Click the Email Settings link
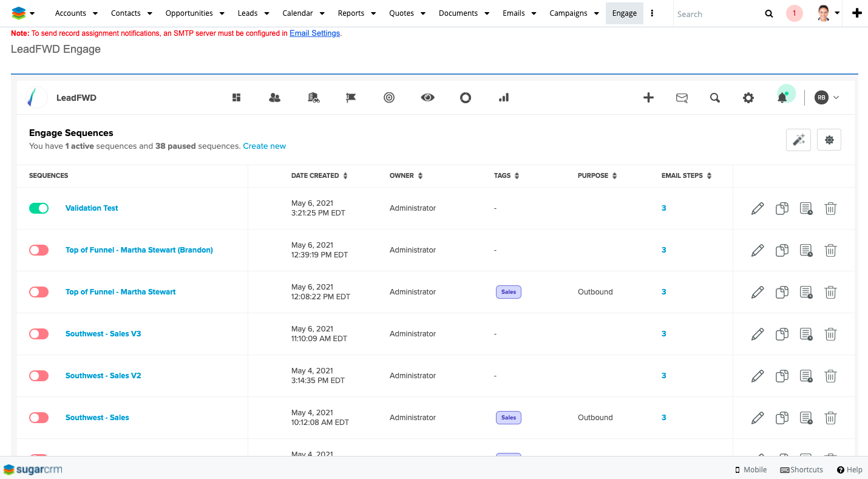Screen dimensions: 868x479 tap(314, 33)
